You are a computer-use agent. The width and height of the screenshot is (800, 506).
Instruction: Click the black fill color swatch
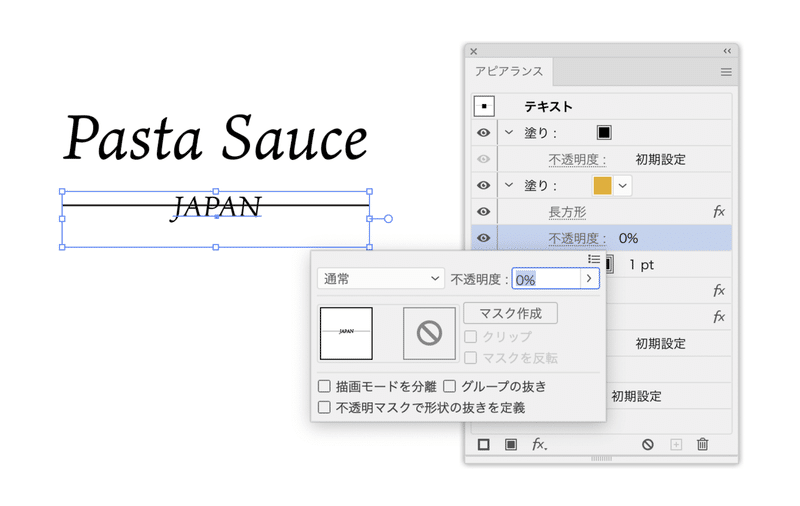[604, 133]
